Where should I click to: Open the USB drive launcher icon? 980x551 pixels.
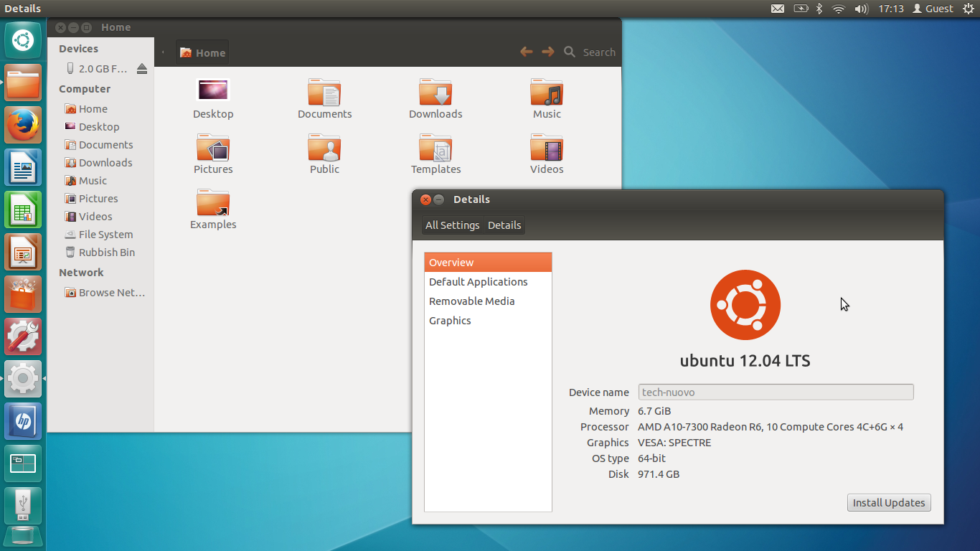click(23, 506)
